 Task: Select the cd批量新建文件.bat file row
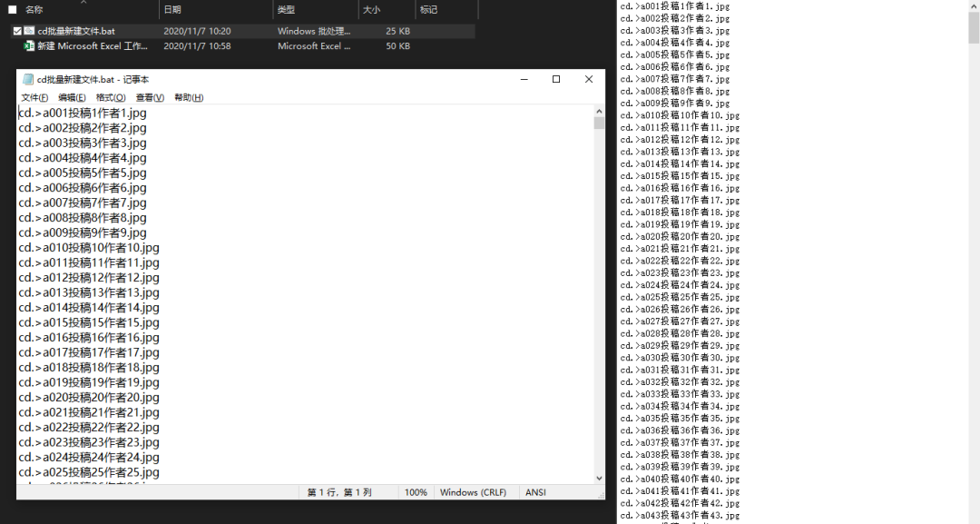(243, 31)
